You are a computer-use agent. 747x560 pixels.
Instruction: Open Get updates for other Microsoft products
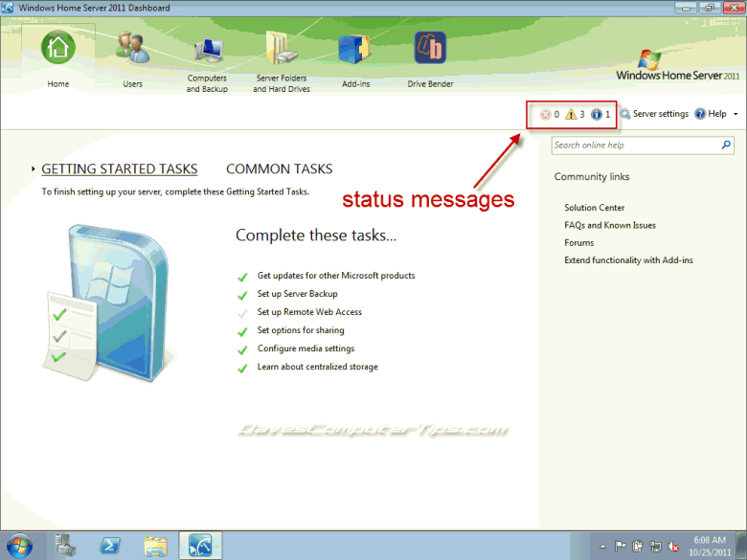pyautogui.click(x=336, y=276)
